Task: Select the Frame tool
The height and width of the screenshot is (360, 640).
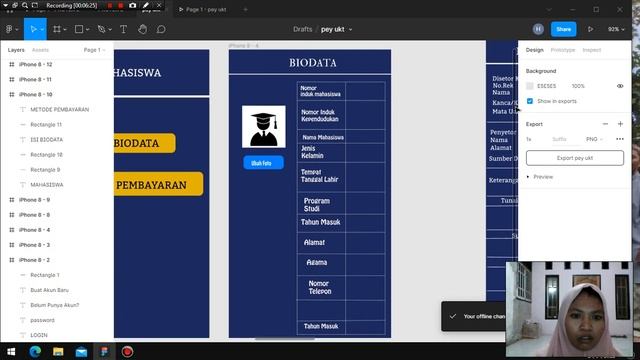Action: coord(57,29)
